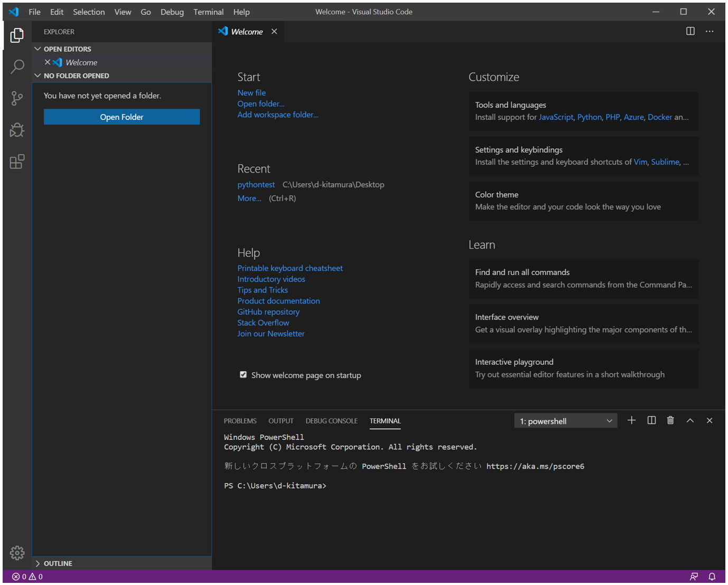The image size is (728, 585).
Task: Select Welcome entry in Open Editors
Action: [122, 62]
